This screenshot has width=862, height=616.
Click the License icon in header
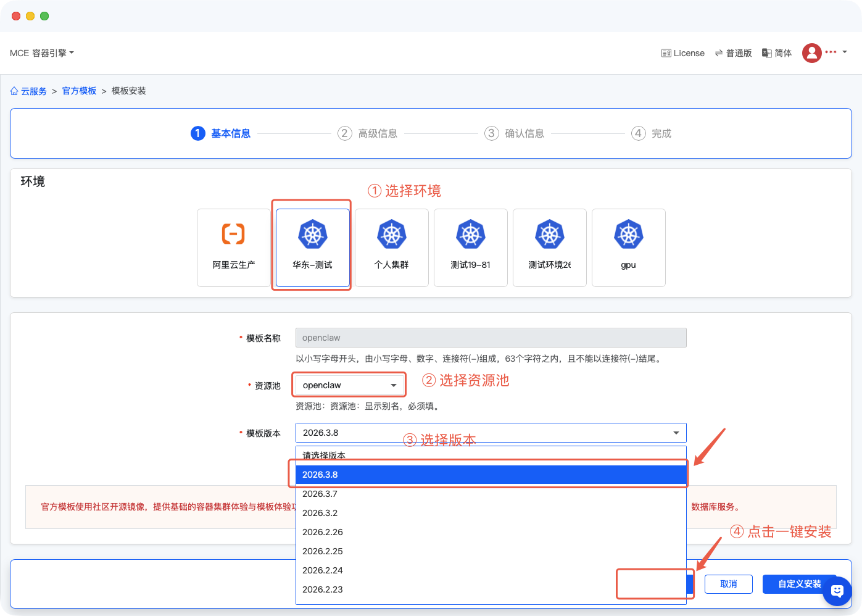click(666, 53)
